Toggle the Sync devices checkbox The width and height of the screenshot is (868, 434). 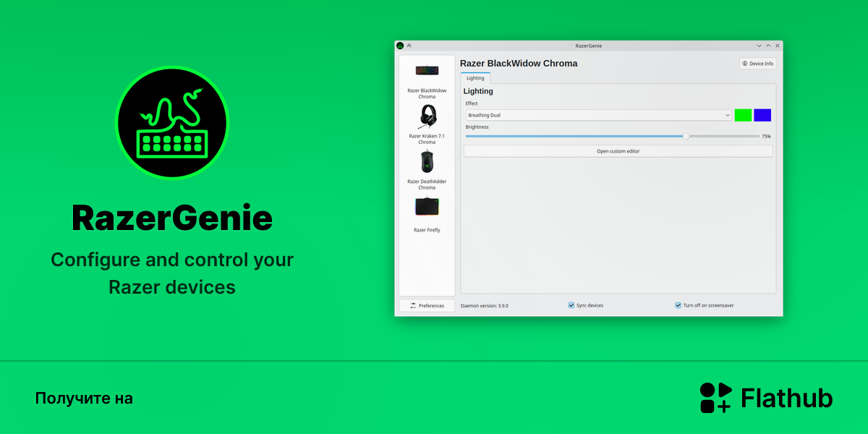pyautogui.click(x=571, y=305)
